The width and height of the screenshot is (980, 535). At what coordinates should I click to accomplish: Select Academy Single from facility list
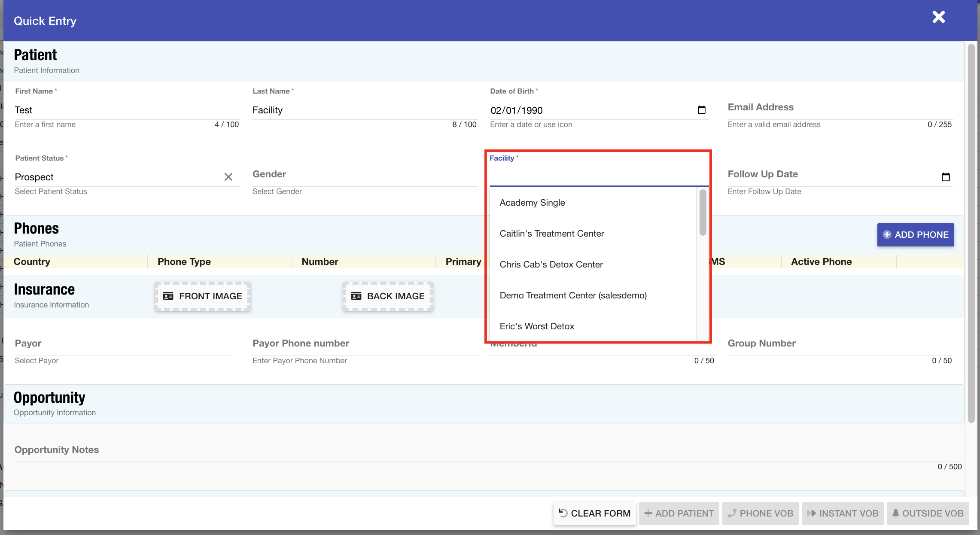tap(532, 203)
